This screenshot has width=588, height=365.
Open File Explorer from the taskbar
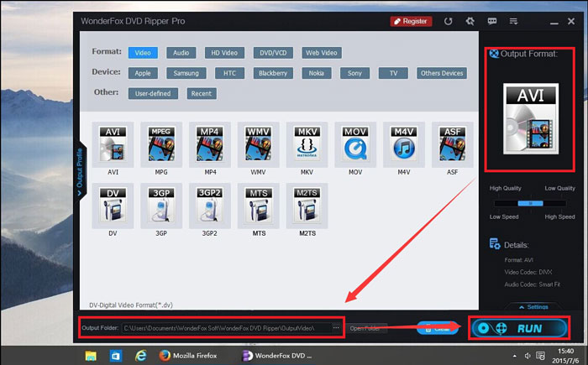(91, 356)
